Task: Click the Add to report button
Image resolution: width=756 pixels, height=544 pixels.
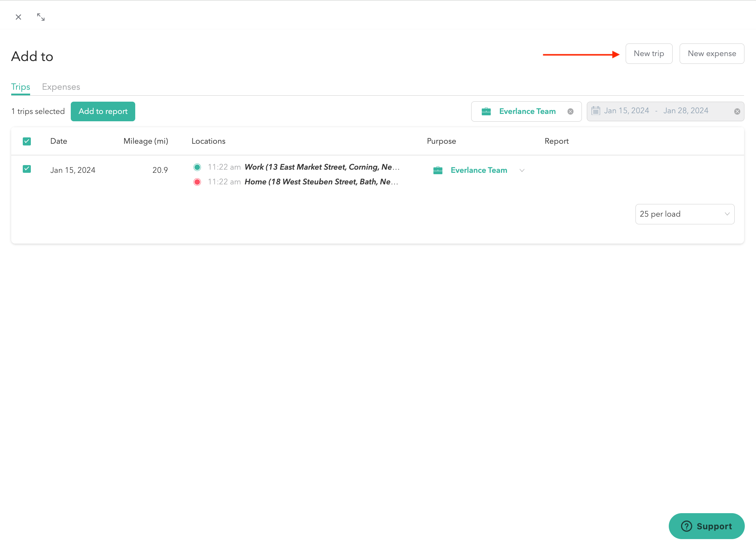Action: (103, 111)
